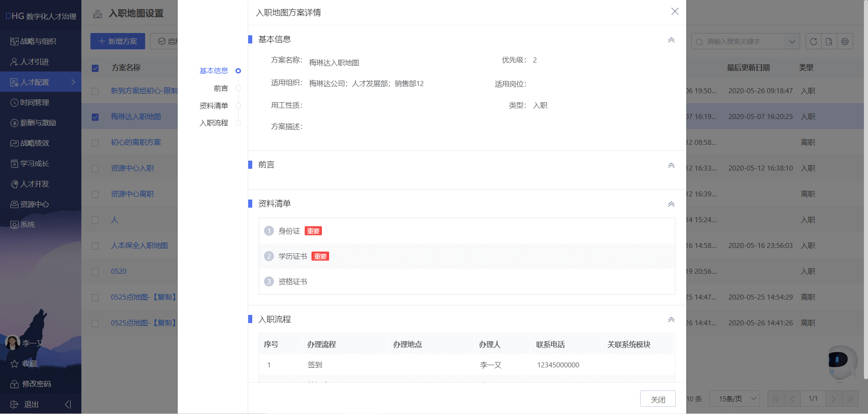Jump to 入职流程 in the anchor navigation

(x=214, y=123)
